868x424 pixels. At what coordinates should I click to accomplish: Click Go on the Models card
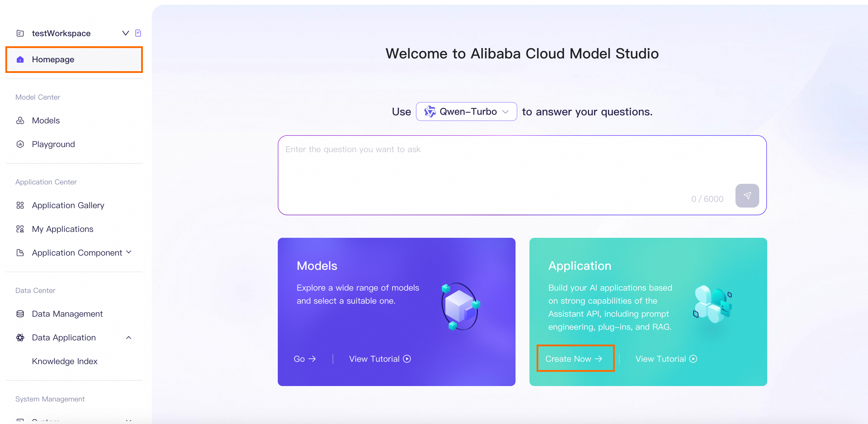[304, 358]
